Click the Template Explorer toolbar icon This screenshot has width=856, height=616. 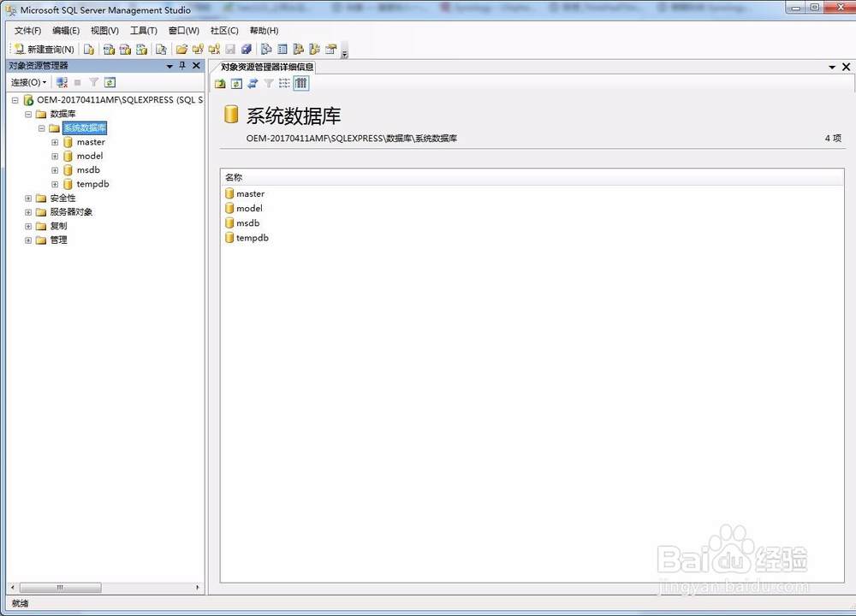coord(314,50)
